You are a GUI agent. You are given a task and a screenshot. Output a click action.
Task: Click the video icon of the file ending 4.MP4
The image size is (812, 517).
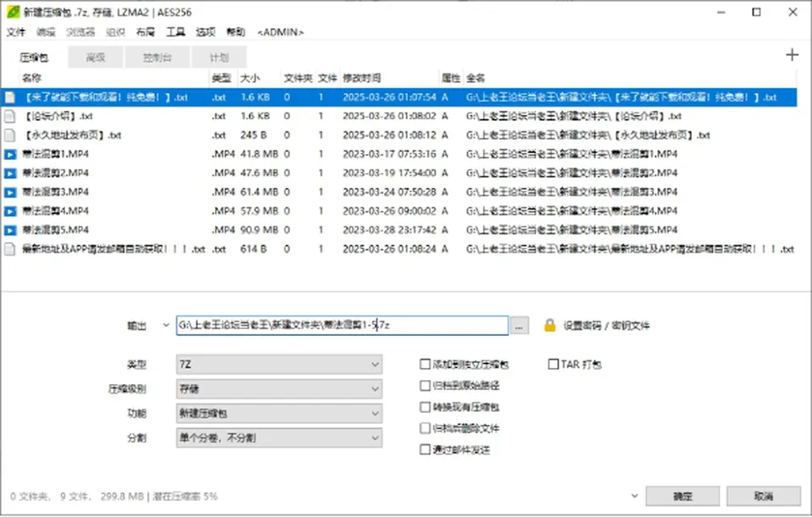coord(10,212)
